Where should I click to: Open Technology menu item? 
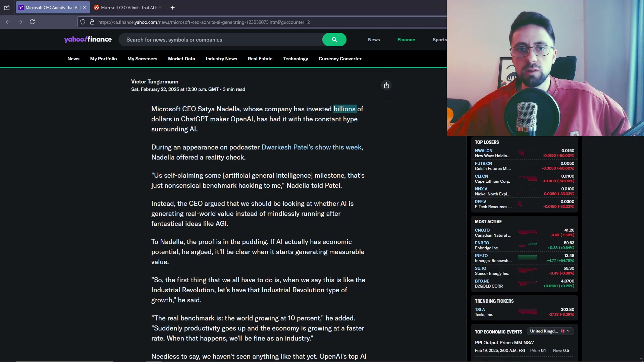(296, 59)
